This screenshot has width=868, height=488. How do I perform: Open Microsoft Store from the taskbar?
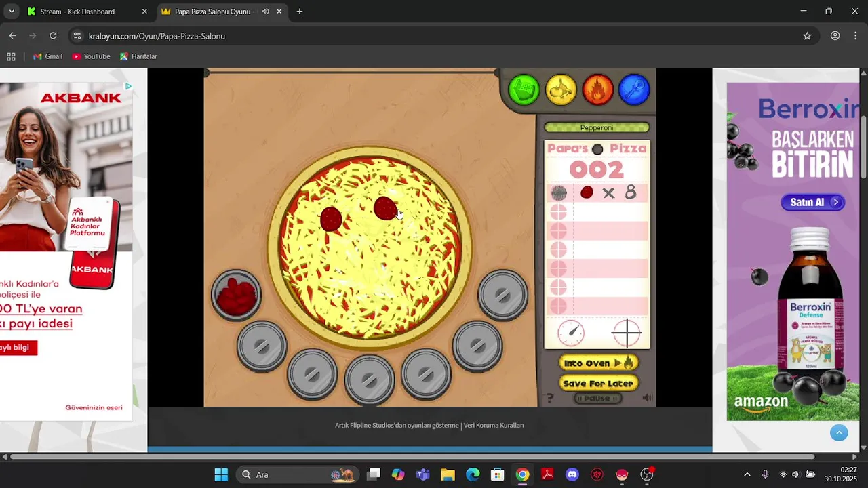click(498, 474)
